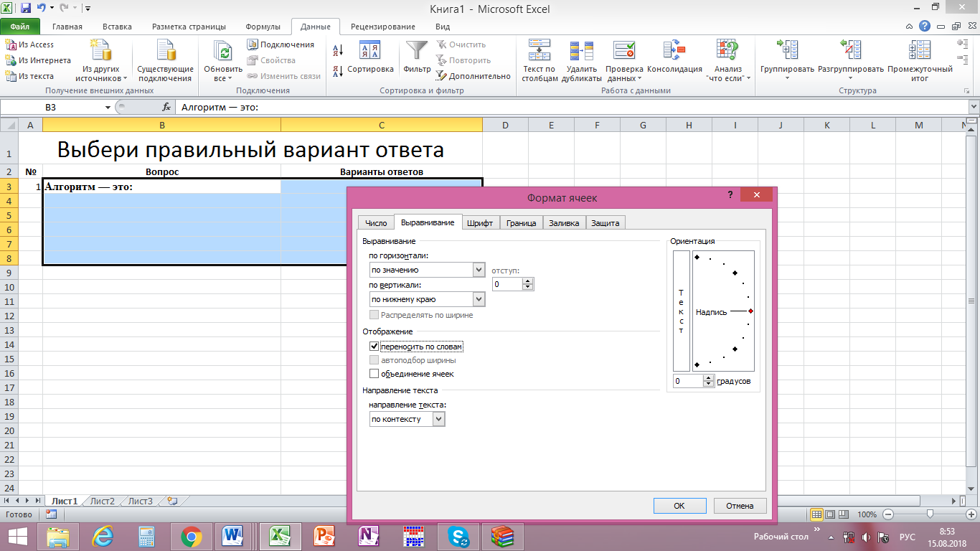
Task: Switch to the Формулы ribbon tab
Action: [x=263, y=27]
